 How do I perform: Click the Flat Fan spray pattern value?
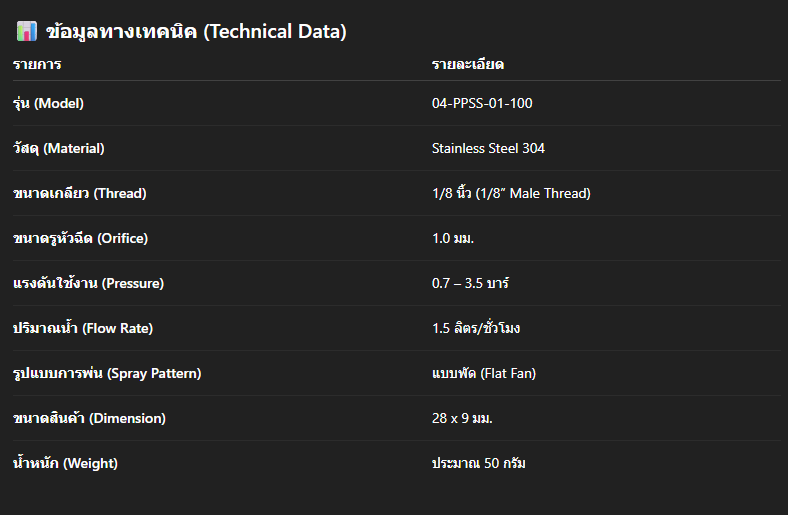click(x=483, y=373)
